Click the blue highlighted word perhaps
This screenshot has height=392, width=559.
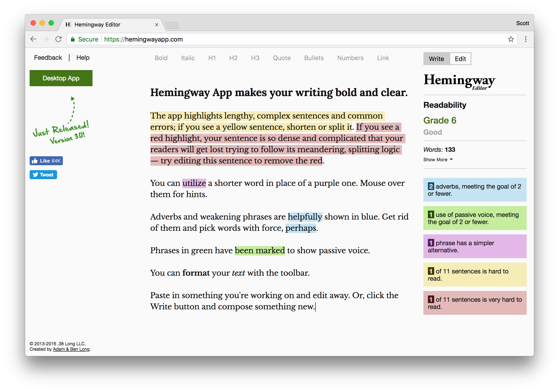pos(301,228)
